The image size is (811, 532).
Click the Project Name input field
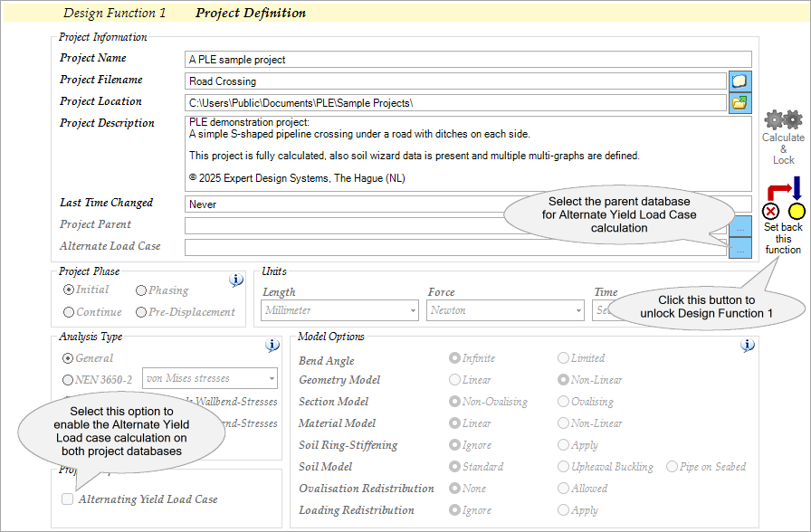(468, 60)
